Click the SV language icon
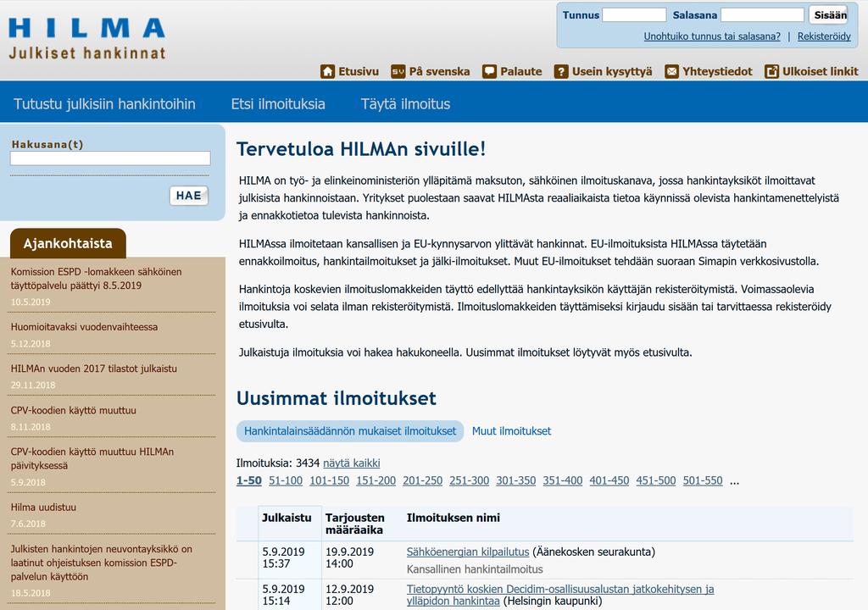 (x=398, y=71)
